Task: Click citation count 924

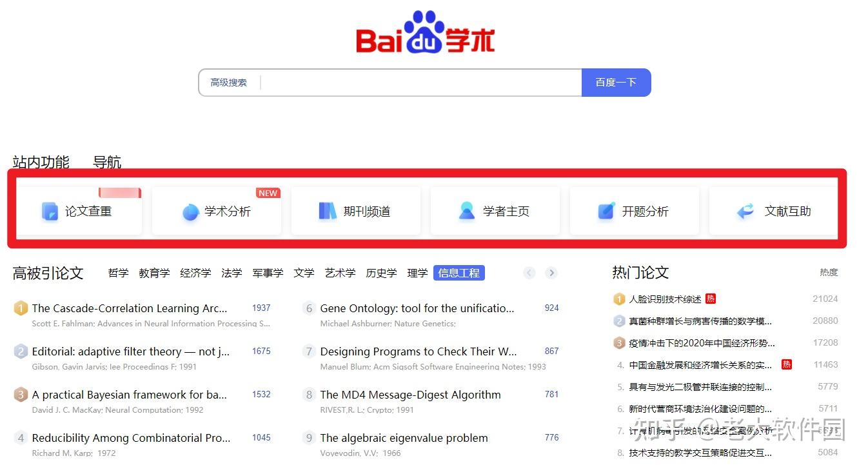Action: click(551, 308)
